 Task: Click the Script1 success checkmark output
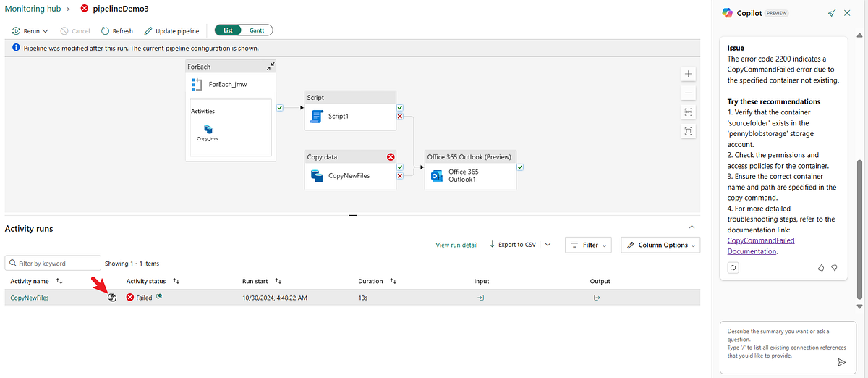tap(400, 107)
